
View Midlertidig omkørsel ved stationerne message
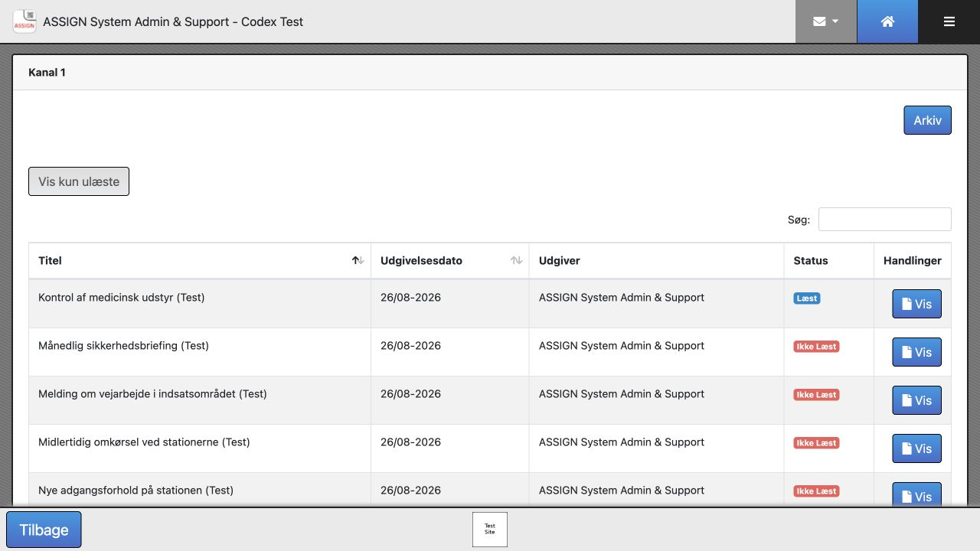tap(916, 448)
